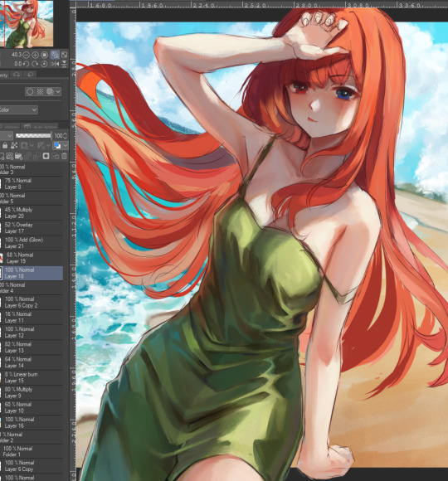Open the blending mode dropdown
This screenshot has width=448, height=481.
[6, 135]
